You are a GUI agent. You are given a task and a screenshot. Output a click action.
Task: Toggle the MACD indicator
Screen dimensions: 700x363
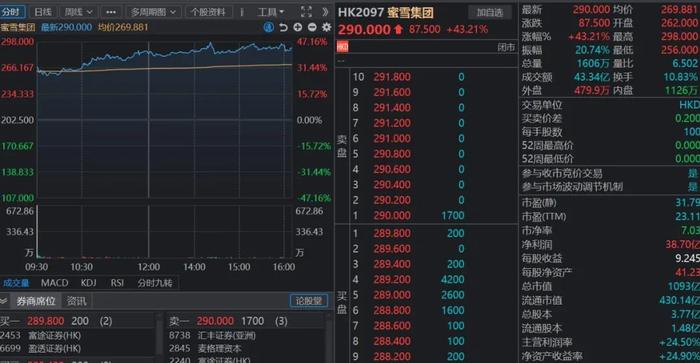click(54, 283)
